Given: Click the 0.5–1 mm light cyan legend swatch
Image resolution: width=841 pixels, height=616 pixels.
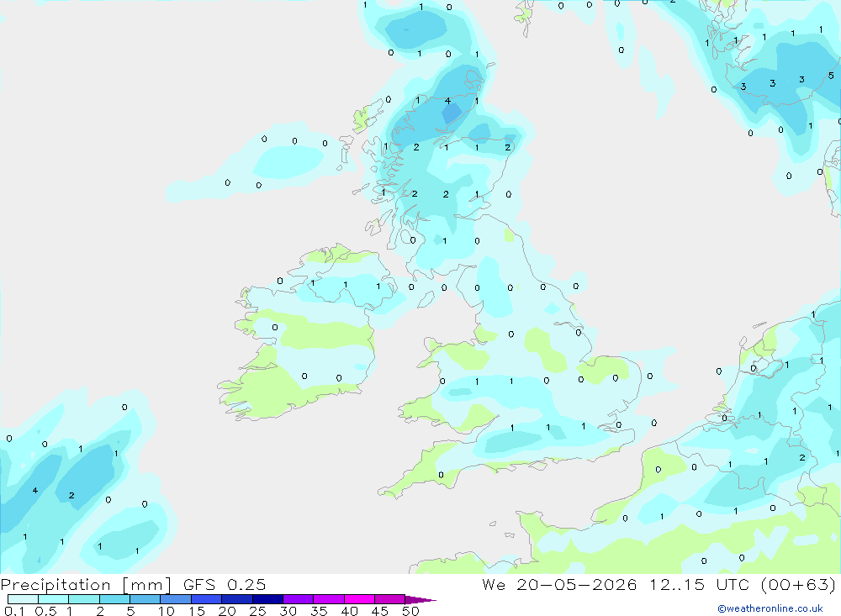Looking at the screenshot, I should 53,599.
